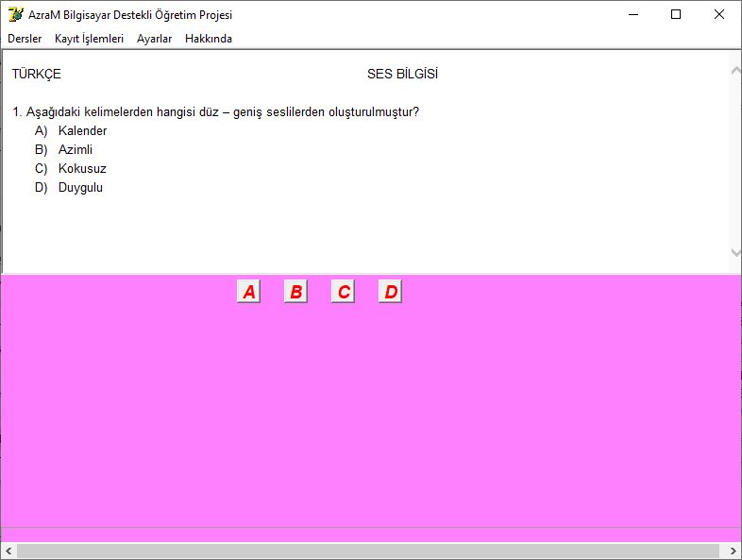This screenshot has width=742, height=560.
Task: Click the AzraM application icon in title bar
Action: point(16,14)
